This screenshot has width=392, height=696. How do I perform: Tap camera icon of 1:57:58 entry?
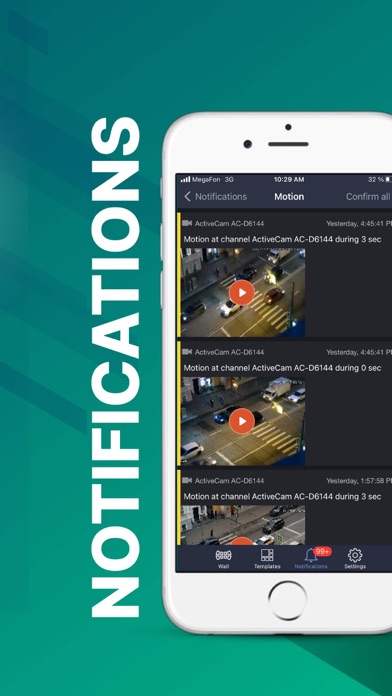[x=187, y=480]
